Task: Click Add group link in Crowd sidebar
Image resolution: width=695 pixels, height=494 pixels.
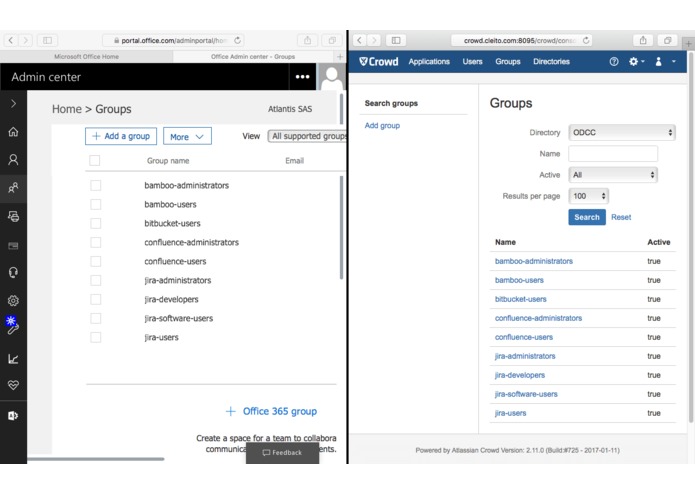Action: [382, 125]
